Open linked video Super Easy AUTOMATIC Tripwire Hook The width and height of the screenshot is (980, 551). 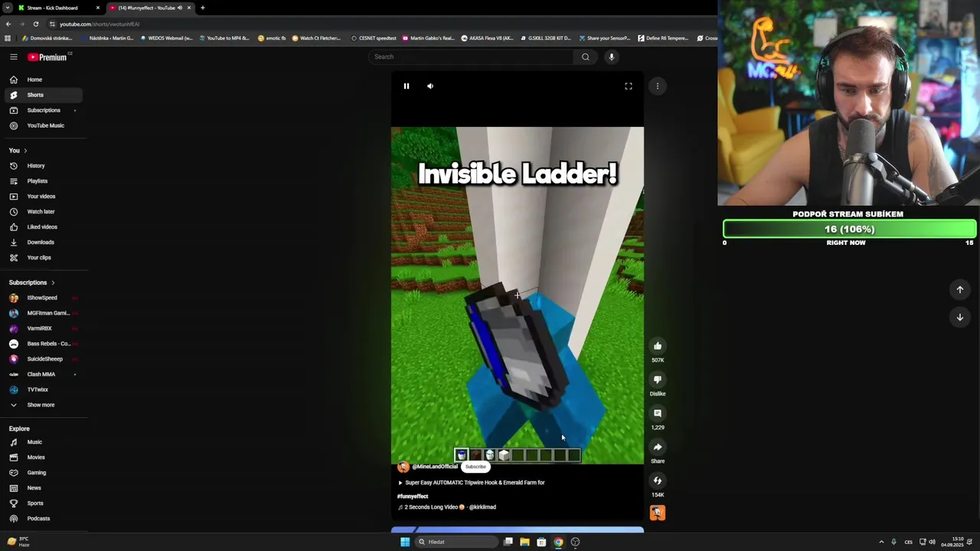click(472, 483)
